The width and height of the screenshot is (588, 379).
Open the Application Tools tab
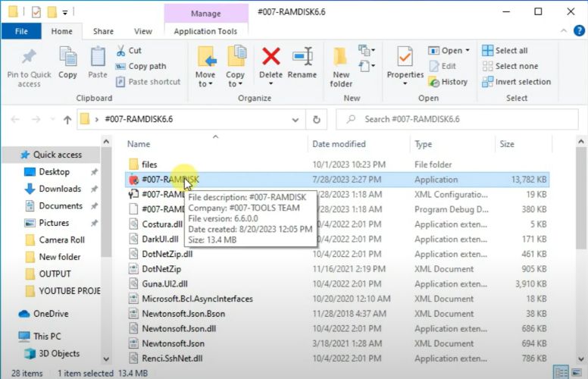205,32
